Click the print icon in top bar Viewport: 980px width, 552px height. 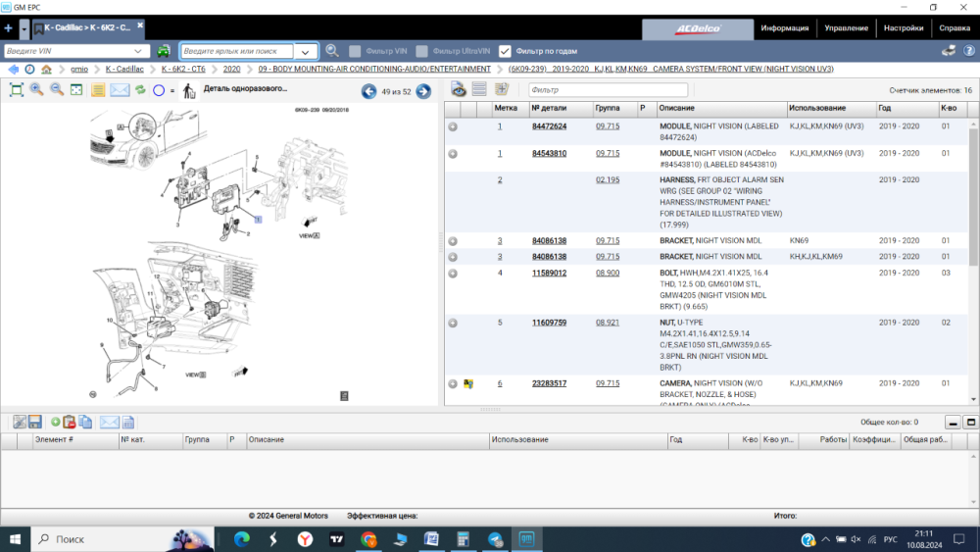tap(949, 51)
